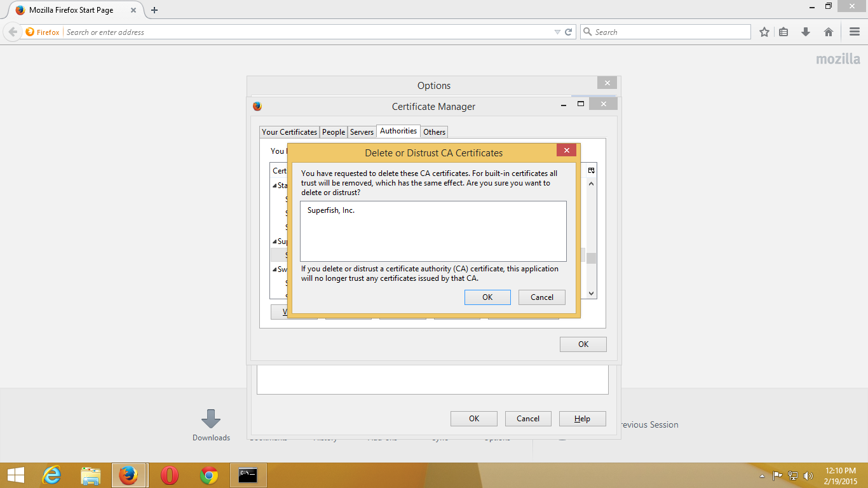Open the People tab in Certificate Manager
Viewport: 868px width, 488px height.
(x=334, y=132)
